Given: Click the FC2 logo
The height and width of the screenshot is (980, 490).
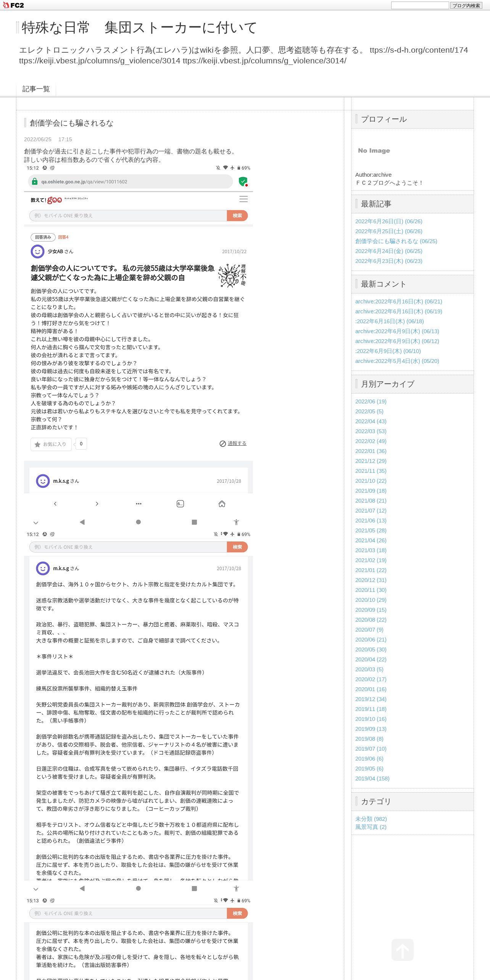Looking at the screenshot, I should [x=13, y=5].
